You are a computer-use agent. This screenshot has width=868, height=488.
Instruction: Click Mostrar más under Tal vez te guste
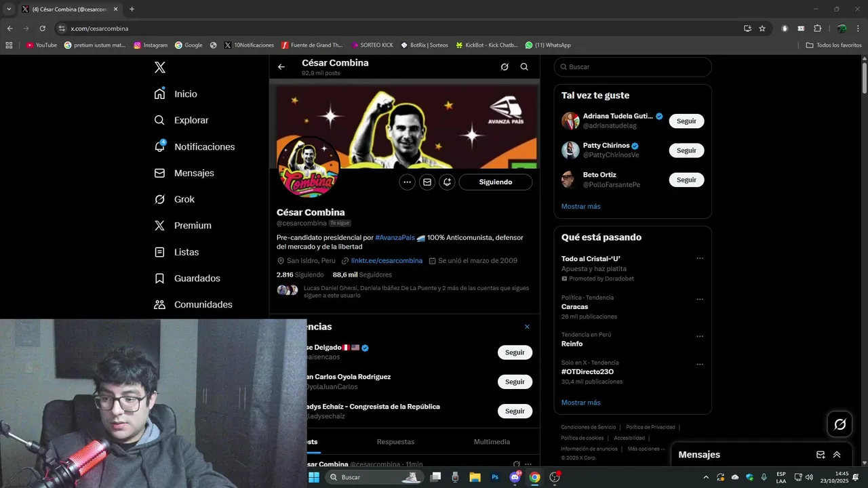pos(580,206)
